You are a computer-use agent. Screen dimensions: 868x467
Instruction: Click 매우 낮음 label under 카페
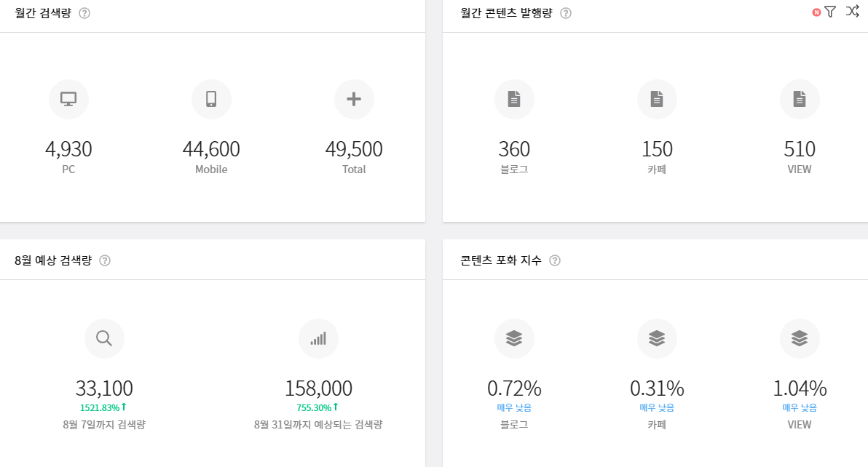coord(657,407)
